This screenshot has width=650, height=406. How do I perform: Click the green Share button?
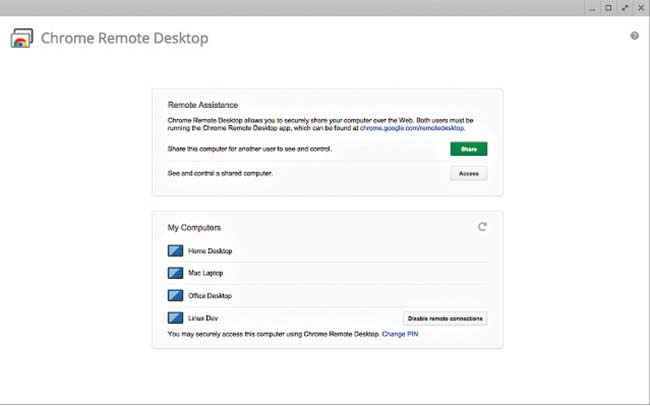(x=469, y=149)
